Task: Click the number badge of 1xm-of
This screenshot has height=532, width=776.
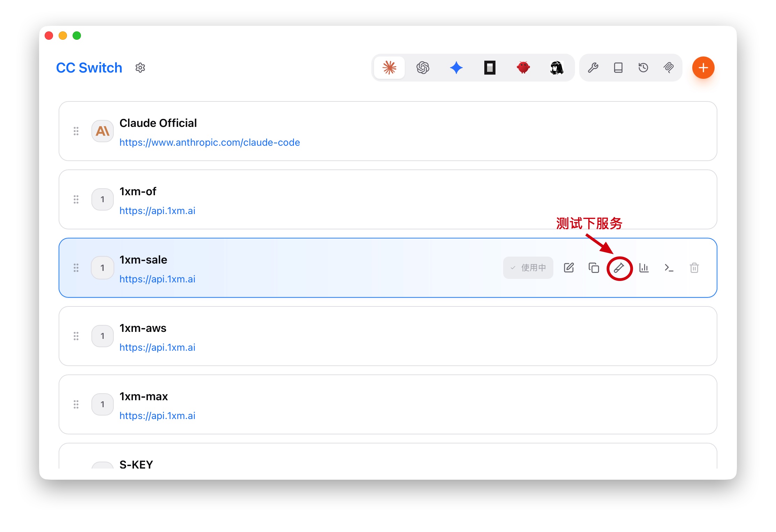Action: click(103, 199)
